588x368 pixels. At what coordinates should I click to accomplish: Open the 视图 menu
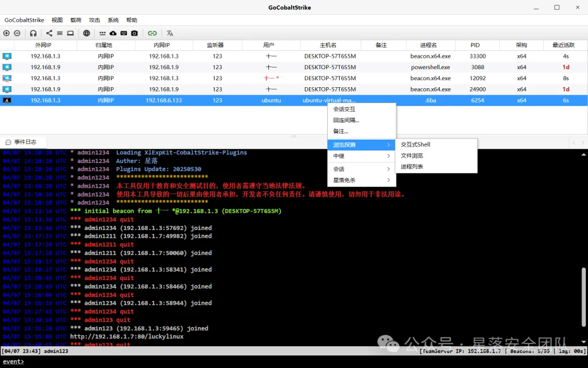click(x=57, y=20)
